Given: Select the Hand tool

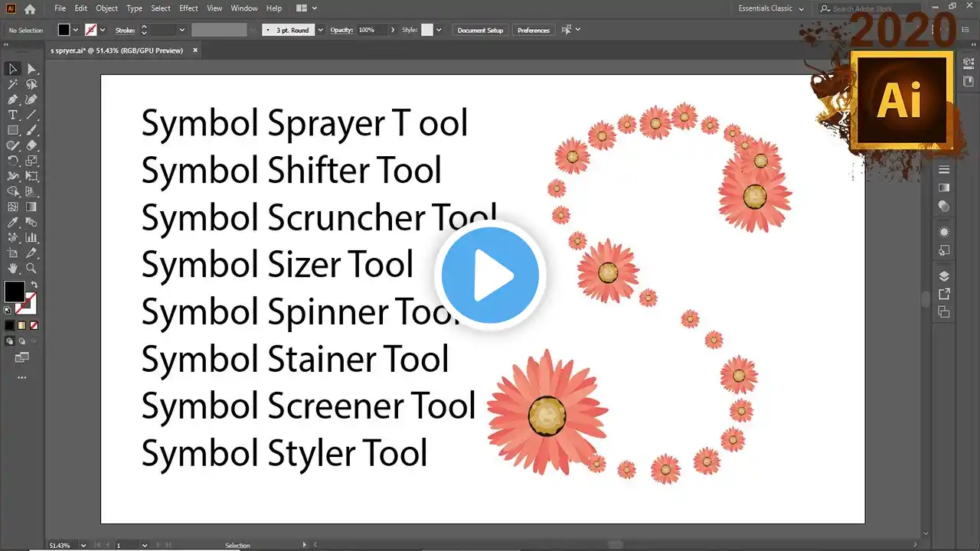Looking at the screenshot, I should click(x=13, y=269).
